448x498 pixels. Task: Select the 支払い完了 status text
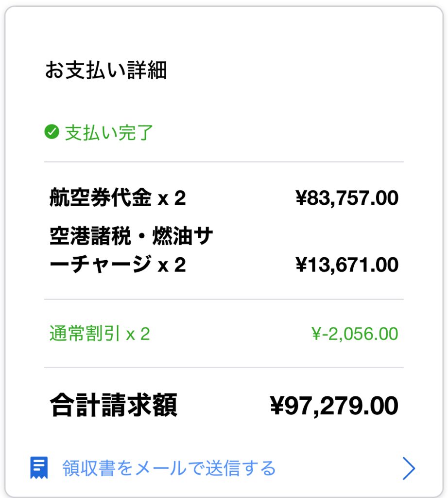(109, 132)
